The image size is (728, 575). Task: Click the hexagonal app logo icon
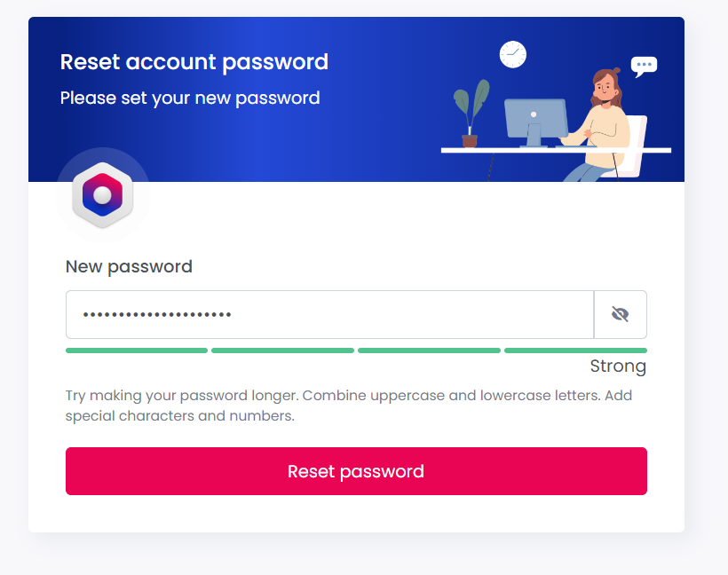103,194
